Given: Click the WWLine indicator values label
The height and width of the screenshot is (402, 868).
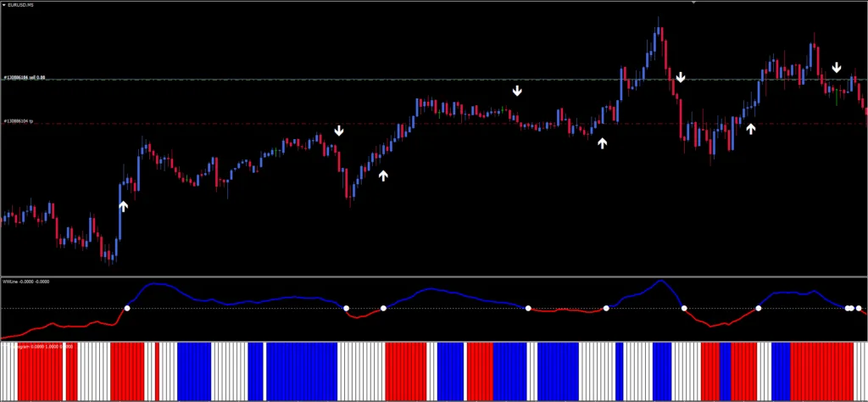Looking at the screenshot, I should (x=25, y=282).
